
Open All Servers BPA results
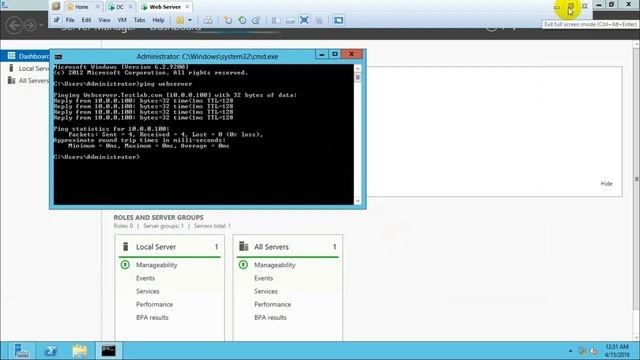click(x=270, y=318)
